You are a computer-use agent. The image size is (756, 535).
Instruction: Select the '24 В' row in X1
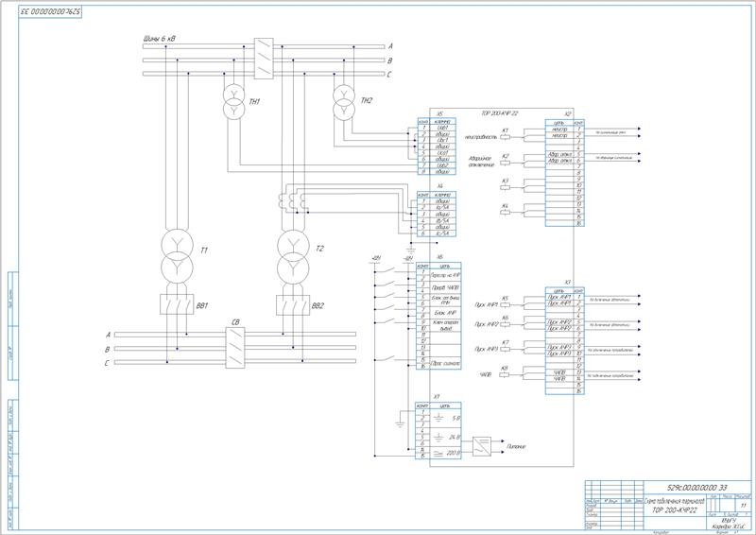click(438, 437)
